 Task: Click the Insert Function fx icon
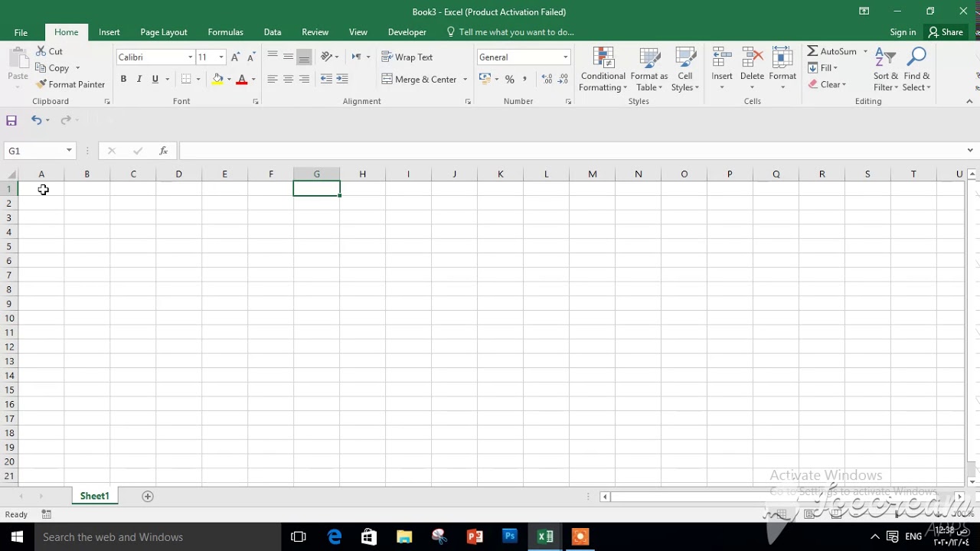click(163, 151)
